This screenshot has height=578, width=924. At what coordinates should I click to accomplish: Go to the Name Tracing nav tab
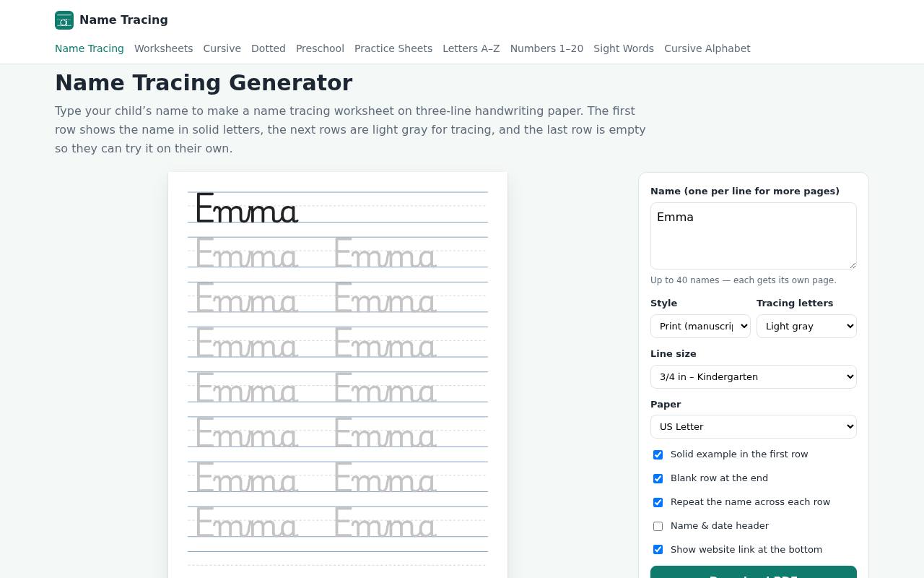point(90,48)
